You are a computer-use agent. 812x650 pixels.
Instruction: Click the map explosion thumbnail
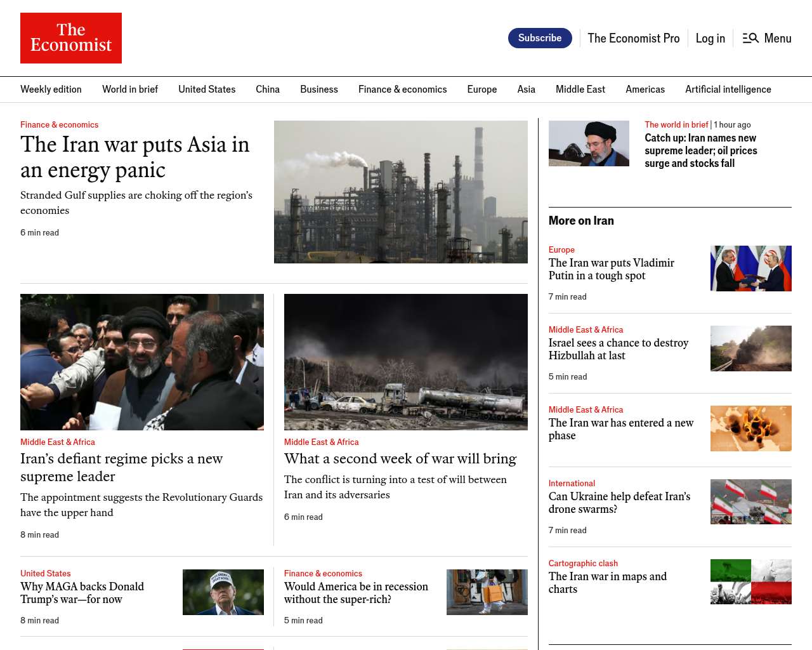click(750, 428)
